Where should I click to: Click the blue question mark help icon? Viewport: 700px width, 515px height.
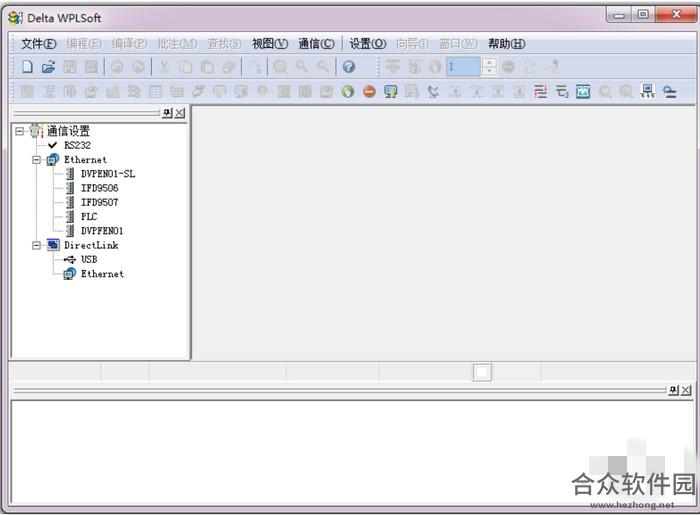click(349, 67)
